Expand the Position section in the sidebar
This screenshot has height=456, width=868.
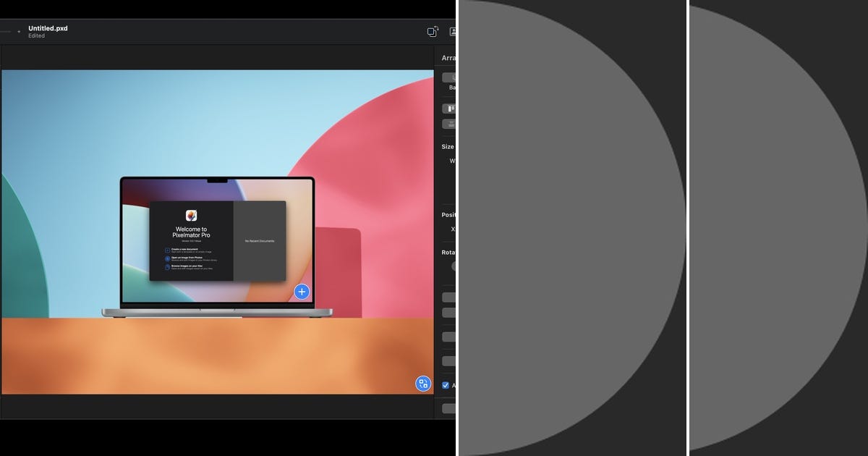pos(448,215)
